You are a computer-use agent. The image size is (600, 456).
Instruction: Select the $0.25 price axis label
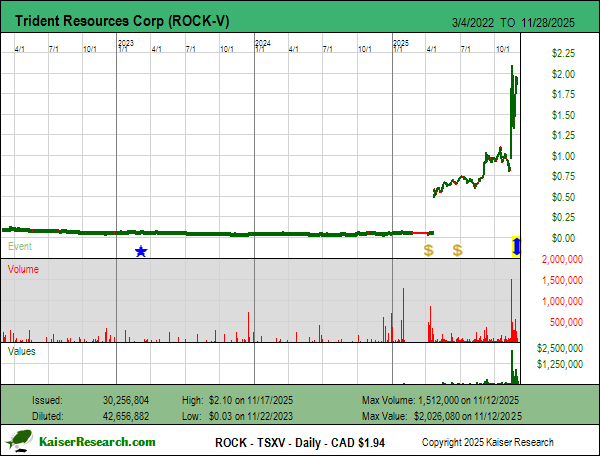[x=563, y=217]
